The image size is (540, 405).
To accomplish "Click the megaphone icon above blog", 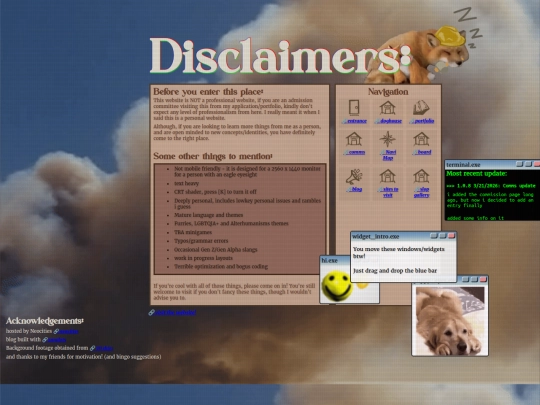I will [354, 176].
